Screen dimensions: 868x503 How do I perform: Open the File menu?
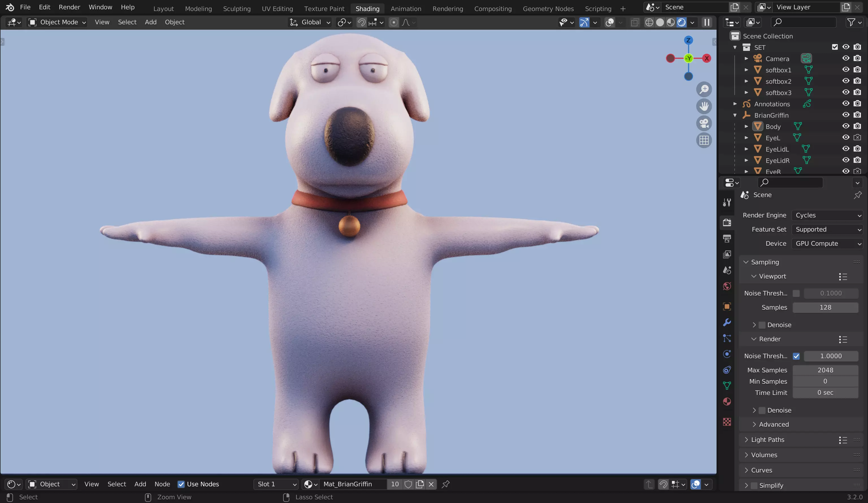pos(25,7)
